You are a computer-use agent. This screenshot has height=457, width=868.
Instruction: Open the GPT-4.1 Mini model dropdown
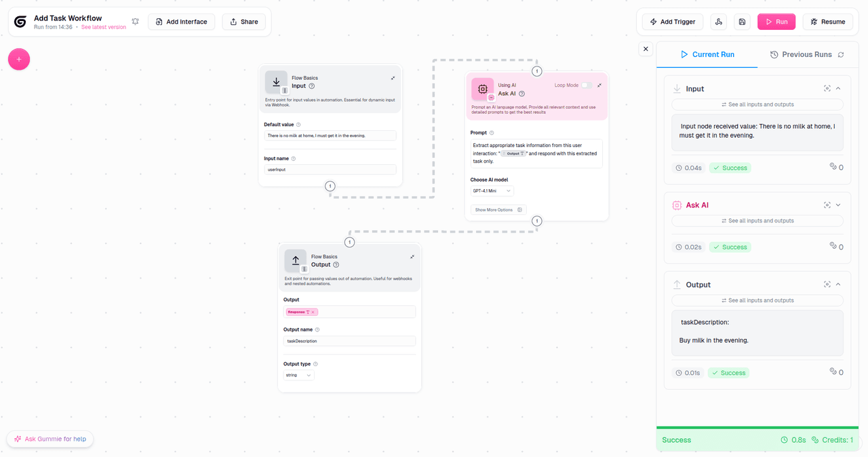(491, 191)
